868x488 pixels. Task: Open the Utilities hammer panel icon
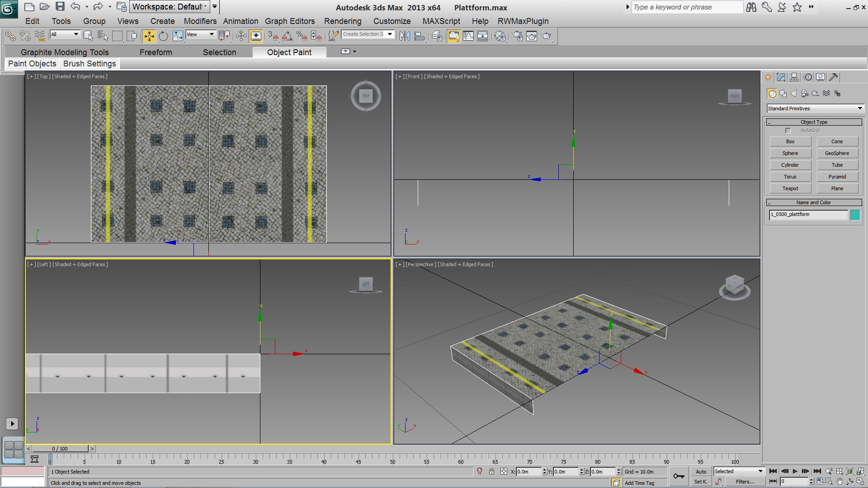(834, 77)
